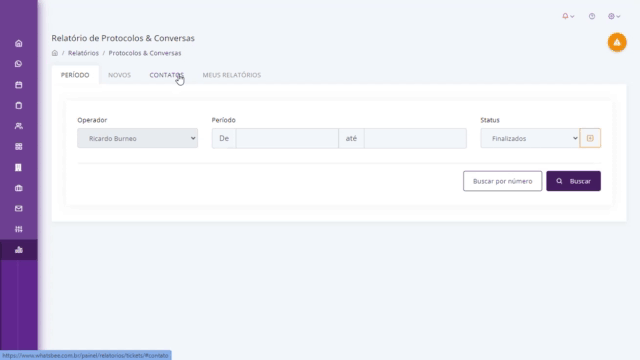Open the Status dropdown showing Finalizados

pyautogui.click(x=530, y=138)
